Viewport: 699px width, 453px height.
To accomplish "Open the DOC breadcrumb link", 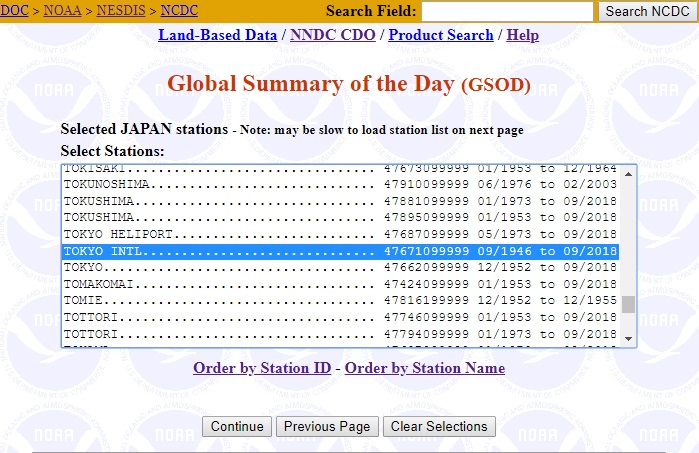I will 14,10.
